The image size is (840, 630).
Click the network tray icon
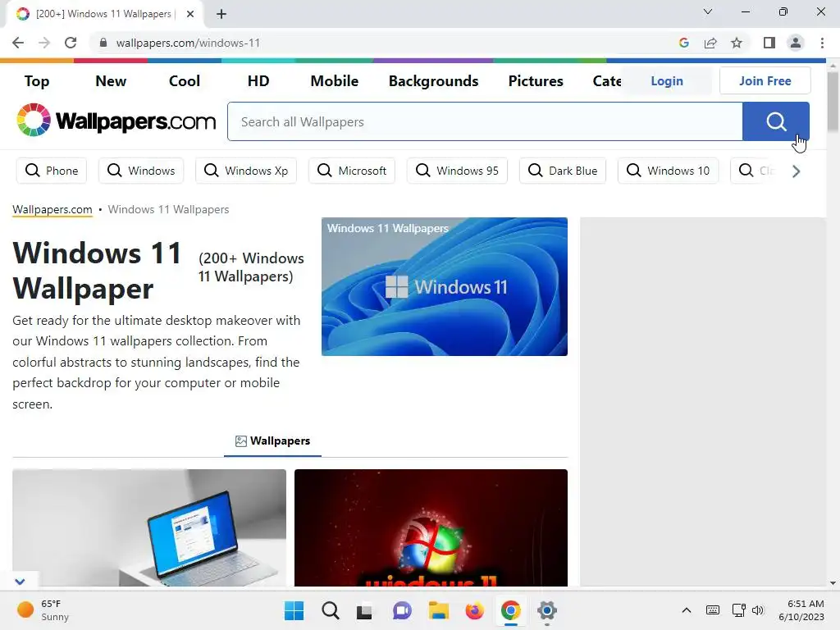click(738, 609)
